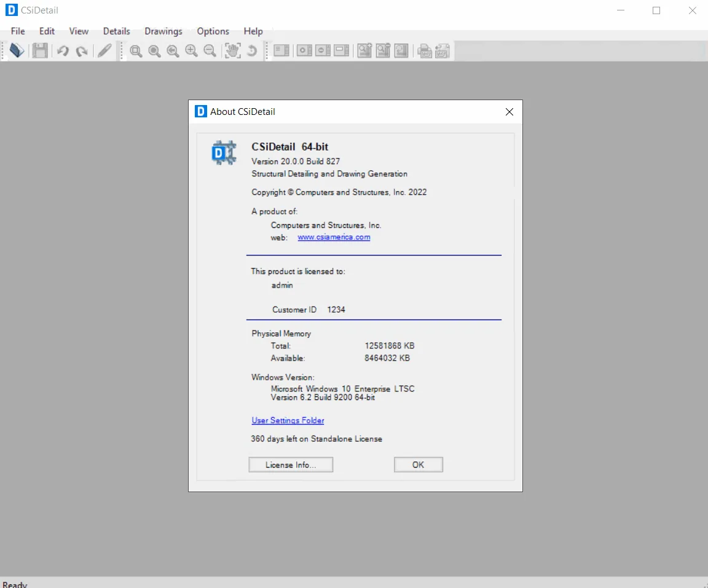Click the add drawing sheet plus icon
The width and height of the screenshot is (708, 588).
tap(304, 50)
